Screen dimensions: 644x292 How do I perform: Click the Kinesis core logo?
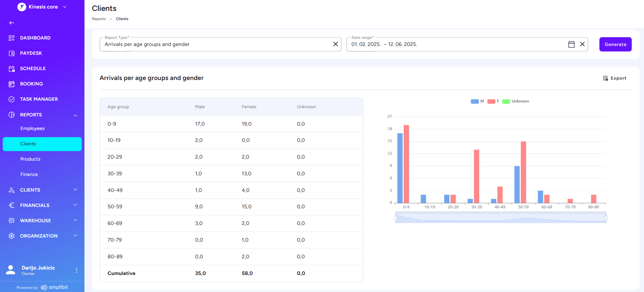[x=22, y=7]
